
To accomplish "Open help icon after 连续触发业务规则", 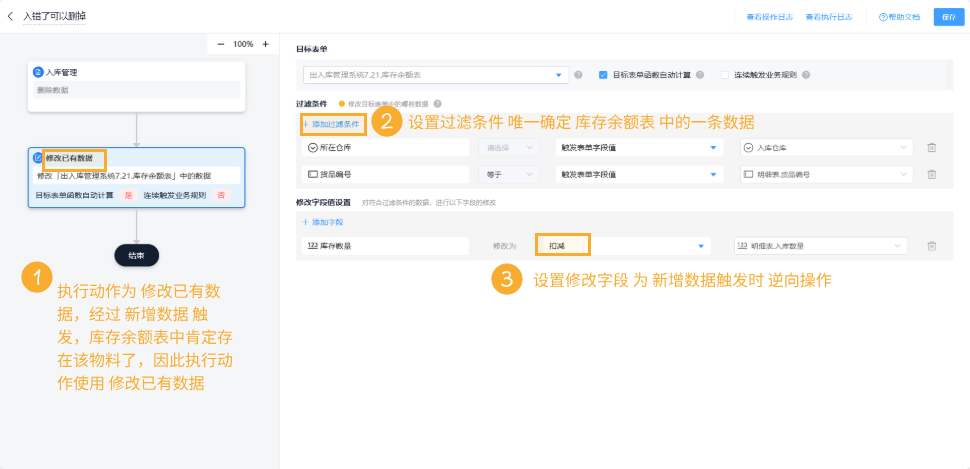I will tap(806, 75).
